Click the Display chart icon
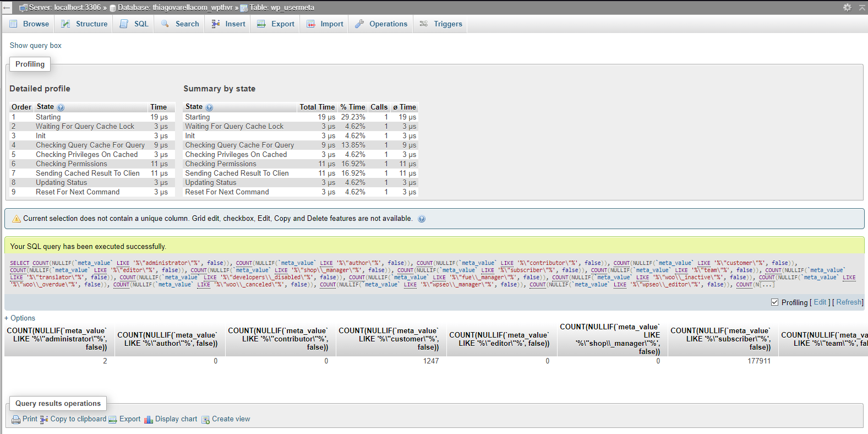This screenshot has height=434, width=868. point(148,420)
